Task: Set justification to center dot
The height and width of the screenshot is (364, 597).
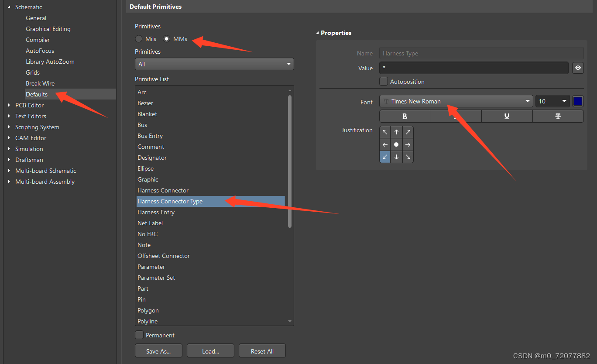Action: (x=396, y=144)
